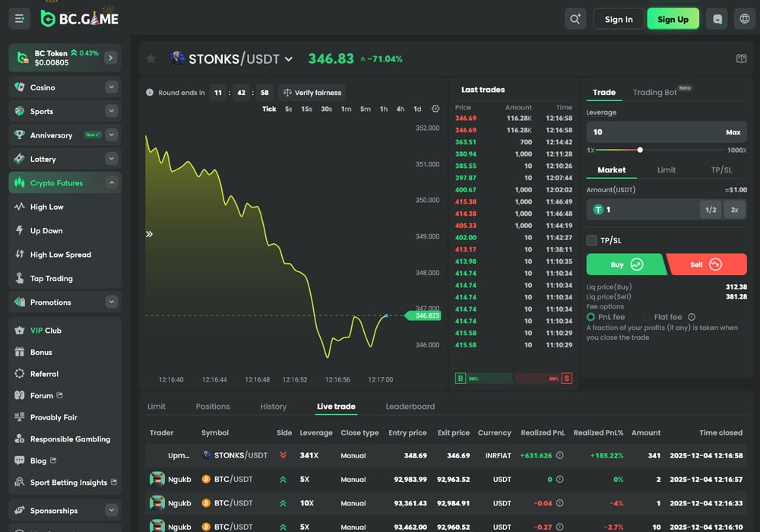Screen dimensions: 760x532
Task: Open the tutorial book icon
Action: (x=741, y=59)
